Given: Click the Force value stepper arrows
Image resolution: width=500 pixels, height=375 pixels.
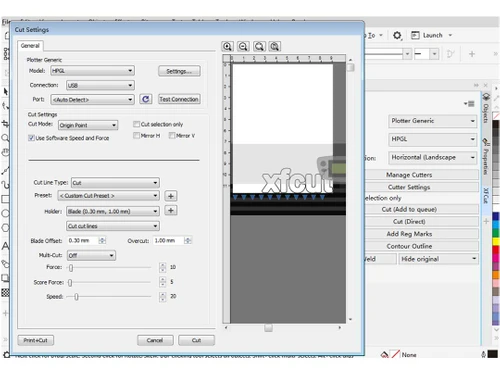Looking at the screenshot, I should (x=162, y=267).
